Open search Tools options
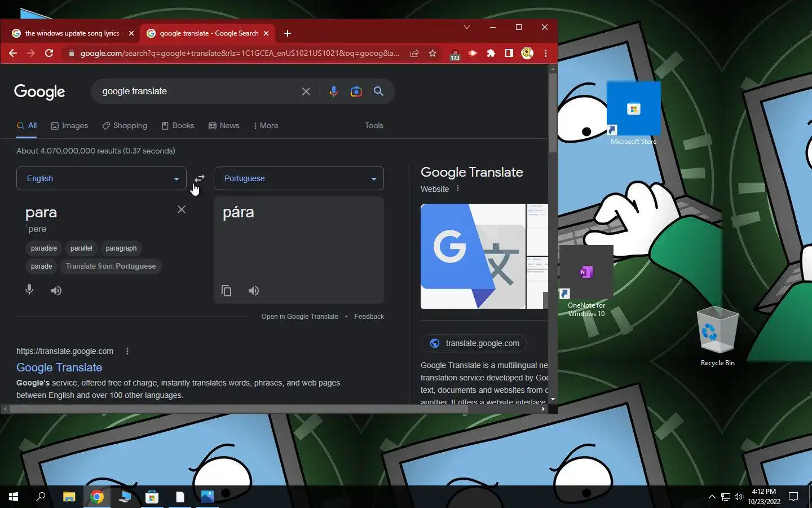This screenshot has width=812, height=508. click(374, 125)
